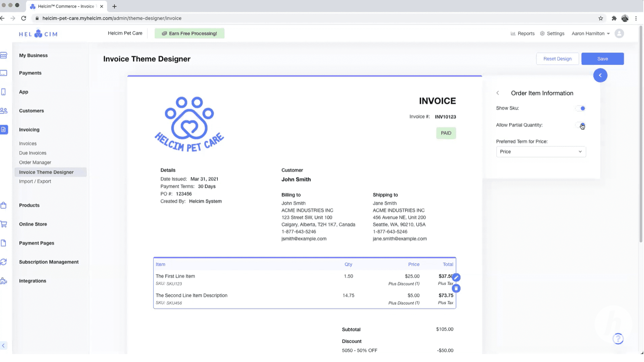
Task: Open Due Invoices in the sidebar
Action: click(x=33, y=153)
